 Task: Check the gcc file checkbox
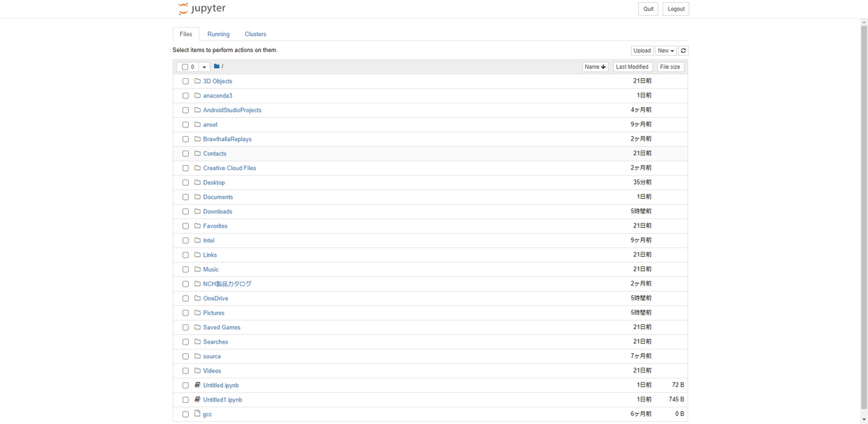point(185,414)
